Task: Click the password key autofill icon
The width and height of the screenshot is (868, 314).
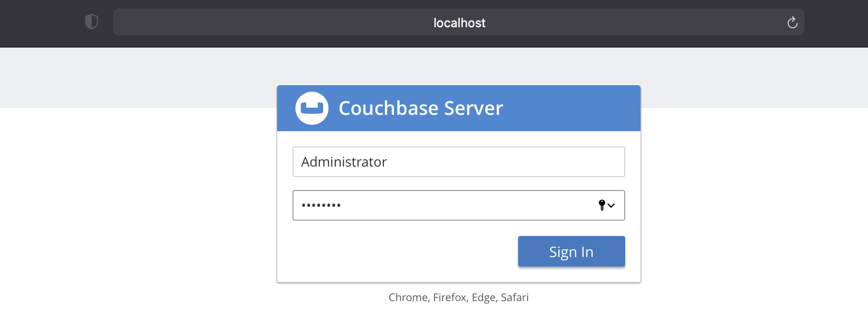Action: (x=602, y=205)
